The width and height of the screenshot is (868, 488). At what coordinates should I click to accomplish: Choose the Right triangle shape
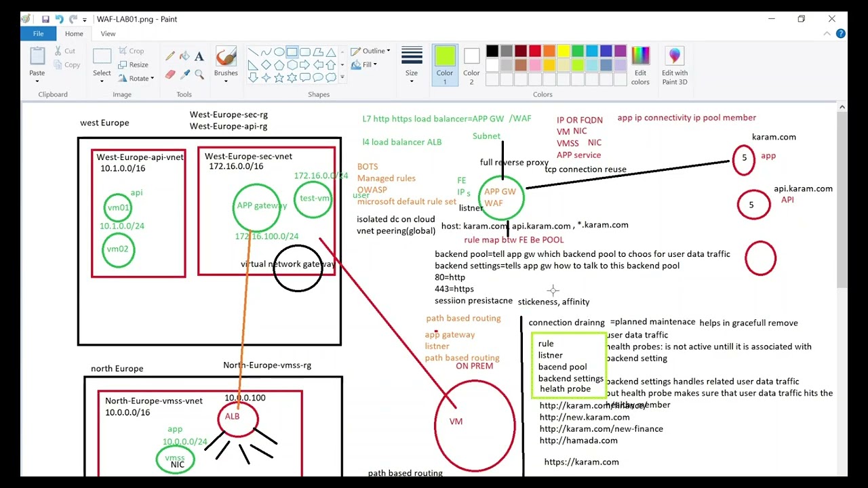point(253,65)
